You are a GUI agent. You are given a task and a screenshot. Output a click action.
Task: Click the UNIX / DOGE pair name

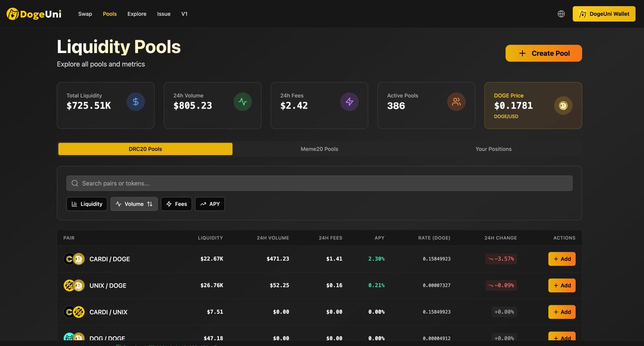108,285
